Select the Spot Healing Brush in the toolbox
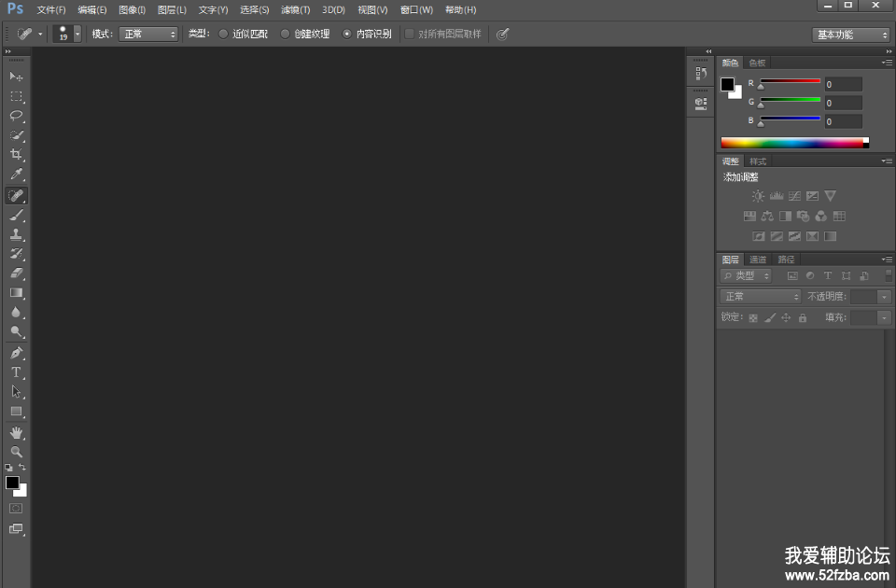The height and width of the screenshot is (588, 896). coord(16,195)
